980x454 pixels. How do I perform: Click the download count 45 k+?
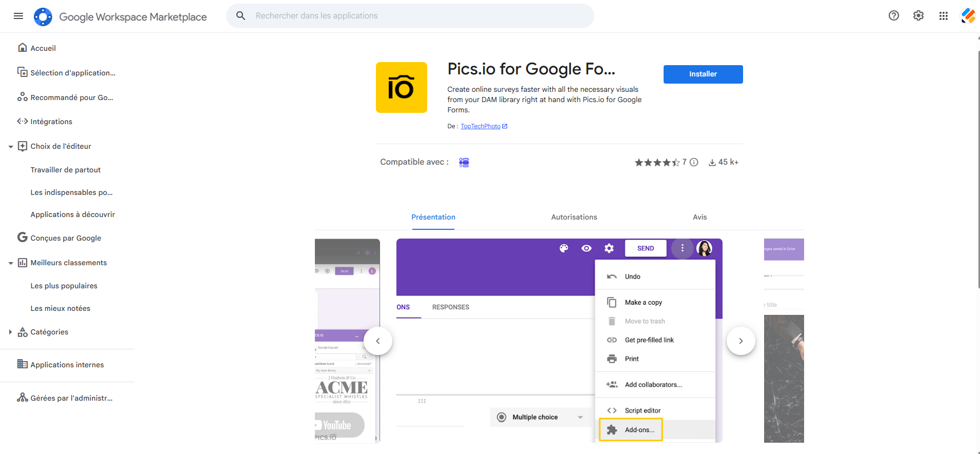point(724,162)
